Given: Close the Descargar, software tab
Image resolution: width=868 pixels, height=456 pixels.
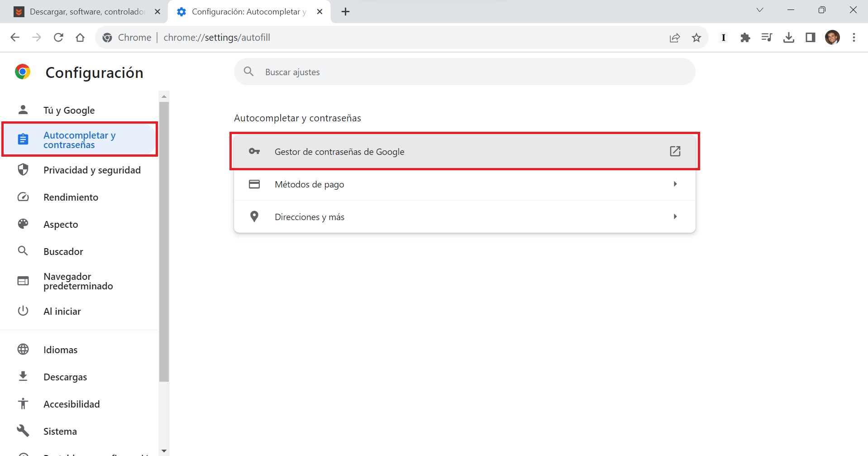Looking at the screenshot, I should click(157, 12).
